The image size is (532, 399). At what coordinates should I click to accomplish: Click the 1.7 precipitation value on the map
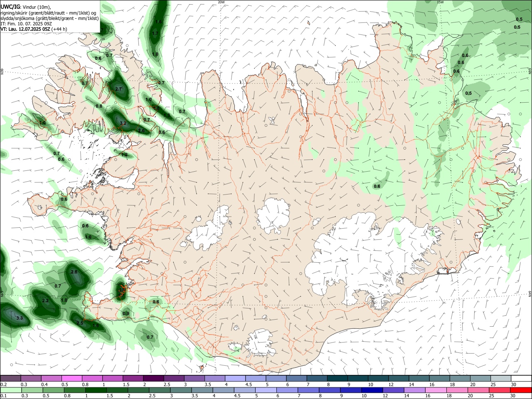tap(155, 33)
